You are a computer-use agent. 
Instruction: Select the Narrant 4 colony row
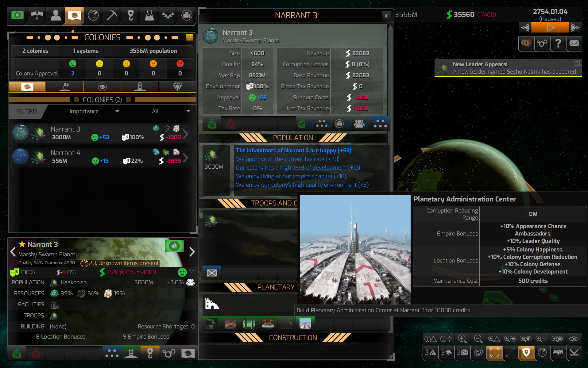pyautogui.click(x=101, y=157)
